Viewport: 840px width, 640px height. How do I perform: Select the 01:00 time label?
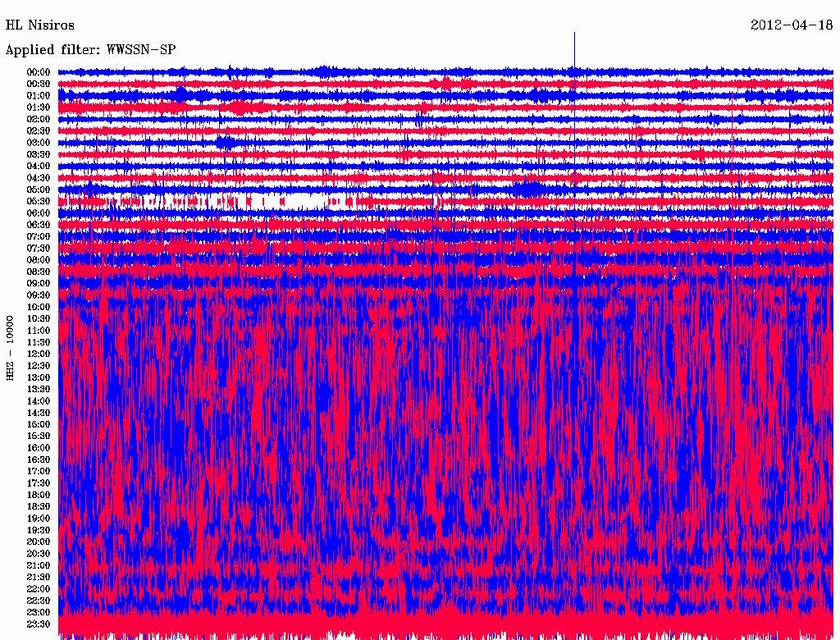[38, 95]
